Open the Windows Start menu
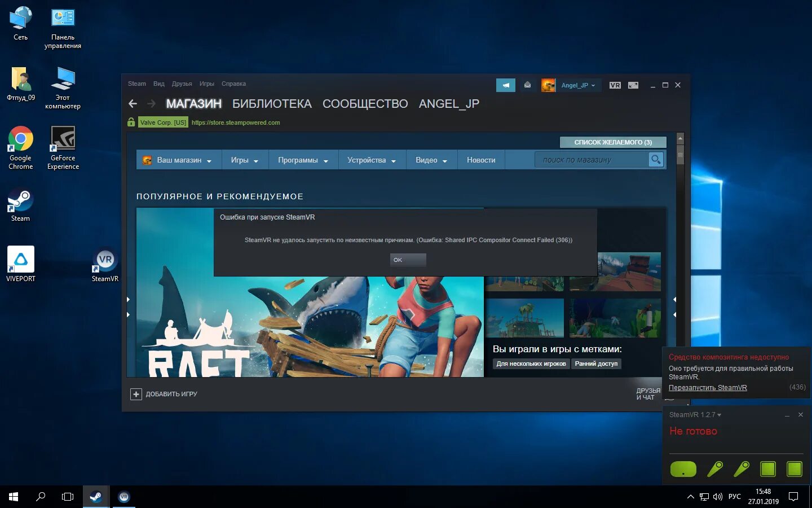 (14, 497)
